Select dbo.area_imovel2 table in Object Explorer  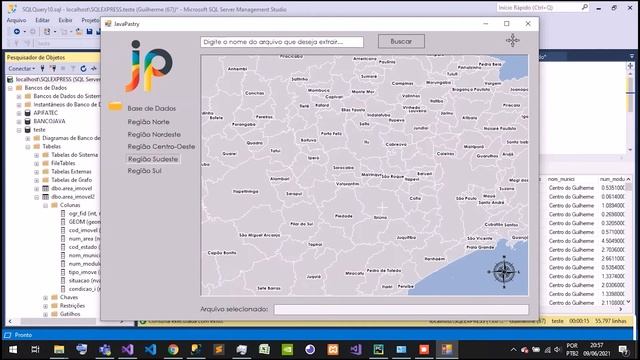pyautogui.click(x=73, y=197)
